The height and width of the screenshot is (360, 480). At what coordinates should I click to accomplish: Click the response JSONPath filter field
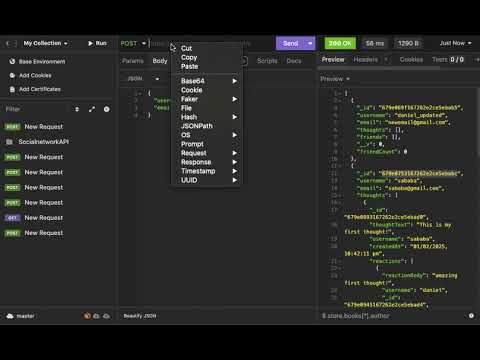(x=393, y=316)
